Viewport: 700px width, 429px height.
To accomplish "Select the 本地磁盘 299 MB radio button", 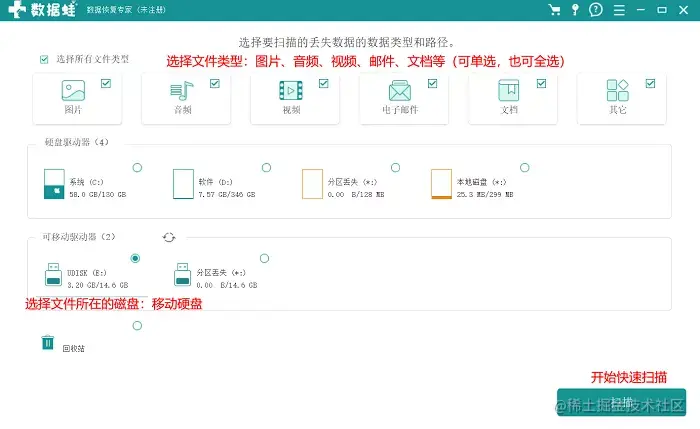I will pos(525,167).
